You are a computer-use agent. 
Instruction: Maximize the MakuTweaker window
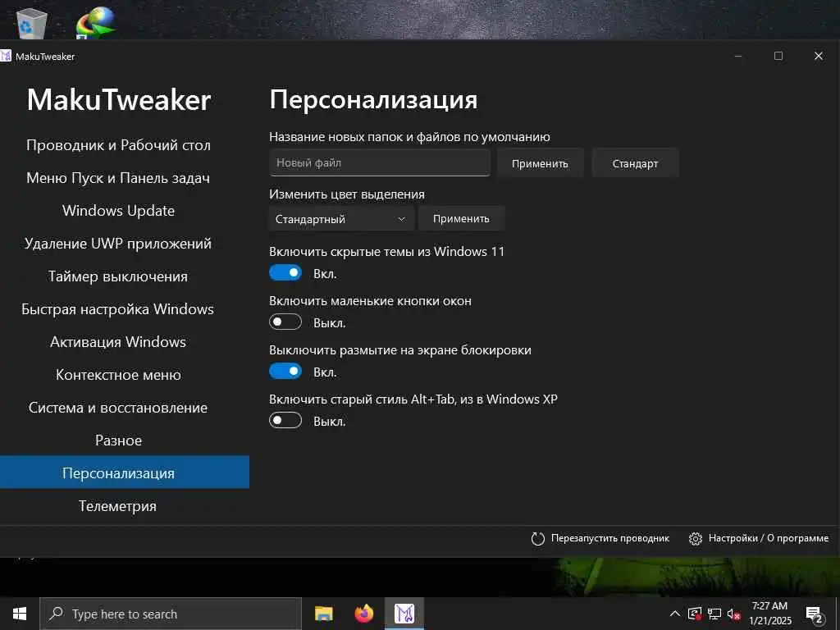(778, 56)
